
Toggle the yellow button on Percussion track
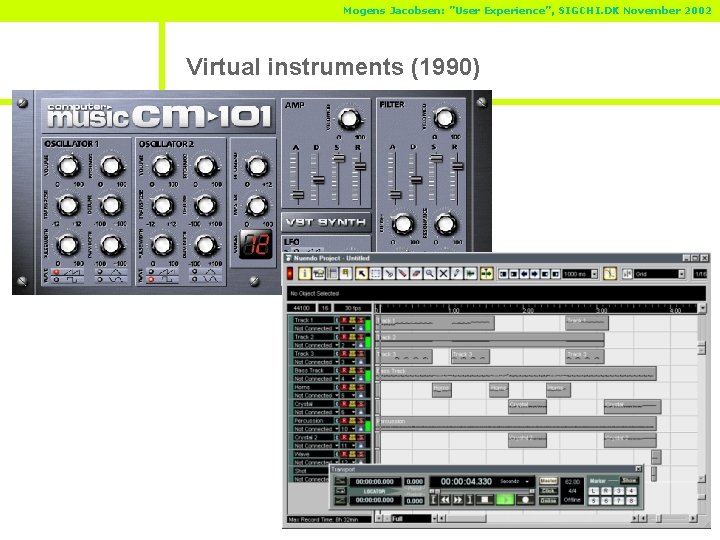tap(352, 421)
